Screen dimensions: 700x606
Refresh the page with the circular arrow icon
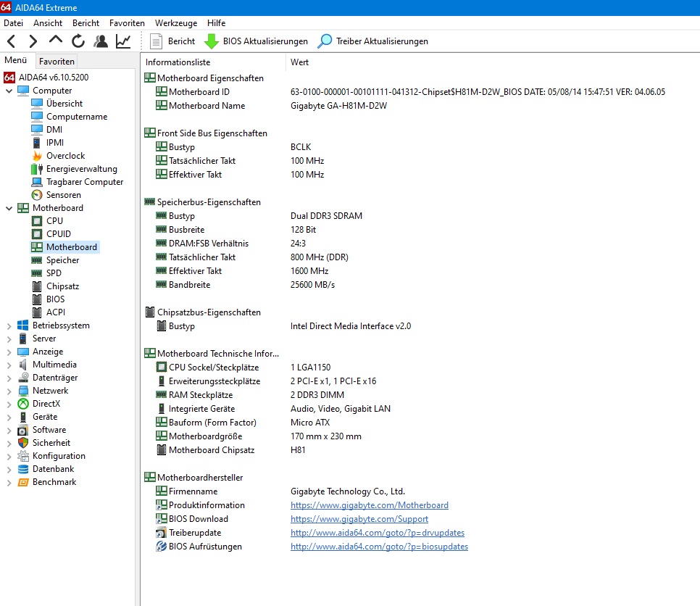pyautogui.click(x=78, y=41)
